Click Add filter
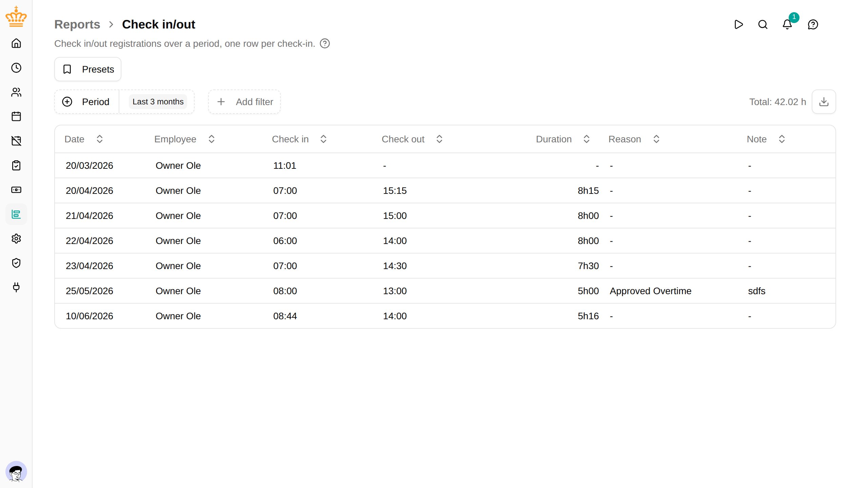868x488 pixels. pos(244,102)
